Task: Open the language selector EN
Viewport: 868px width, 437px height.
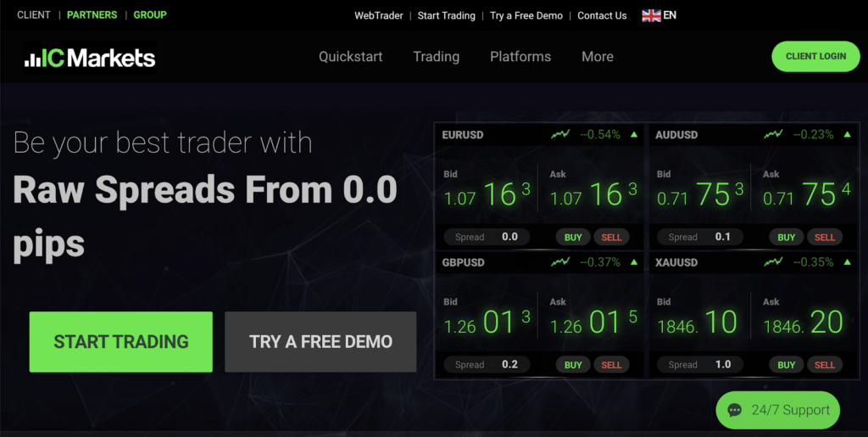Action: (x=670, y=15)
